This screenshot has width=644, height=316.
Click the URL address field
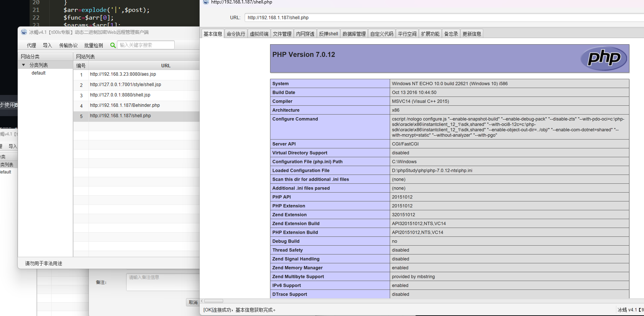444,18
